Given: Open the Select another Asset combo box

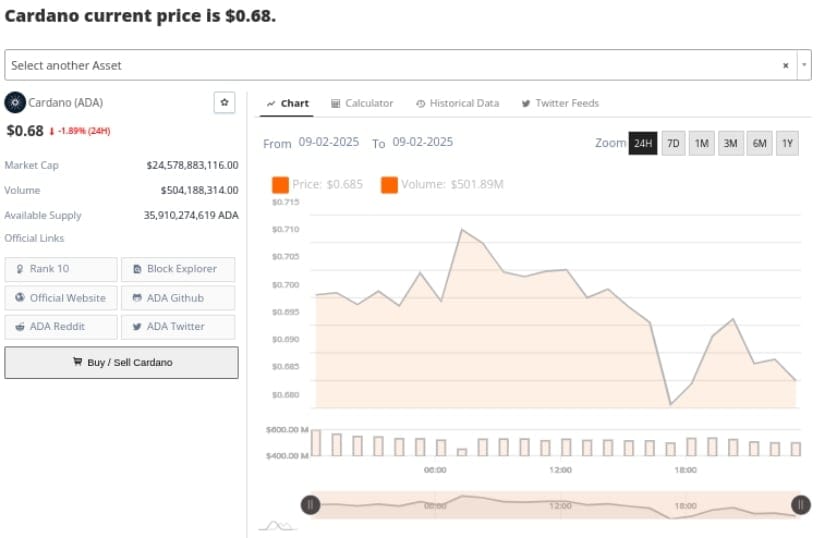Looking at the screenshot, I should point(390,65).
